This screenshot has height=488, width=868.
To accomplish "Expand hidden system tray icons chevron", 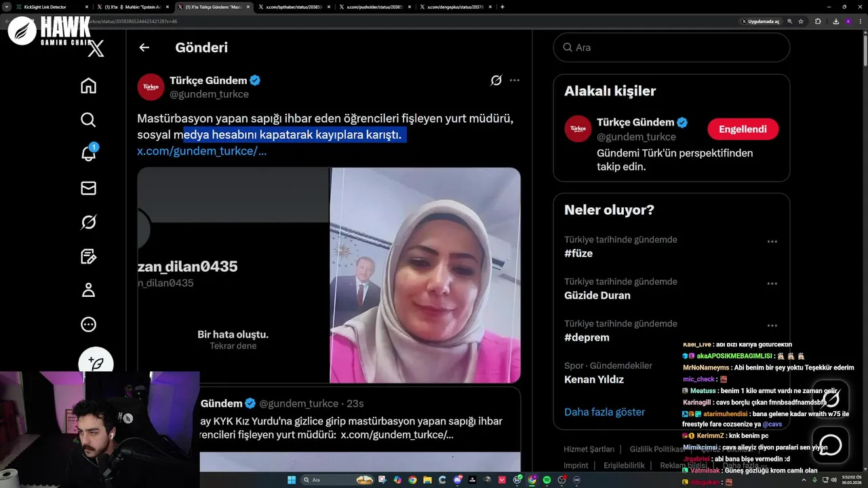I will pos(805,479).
